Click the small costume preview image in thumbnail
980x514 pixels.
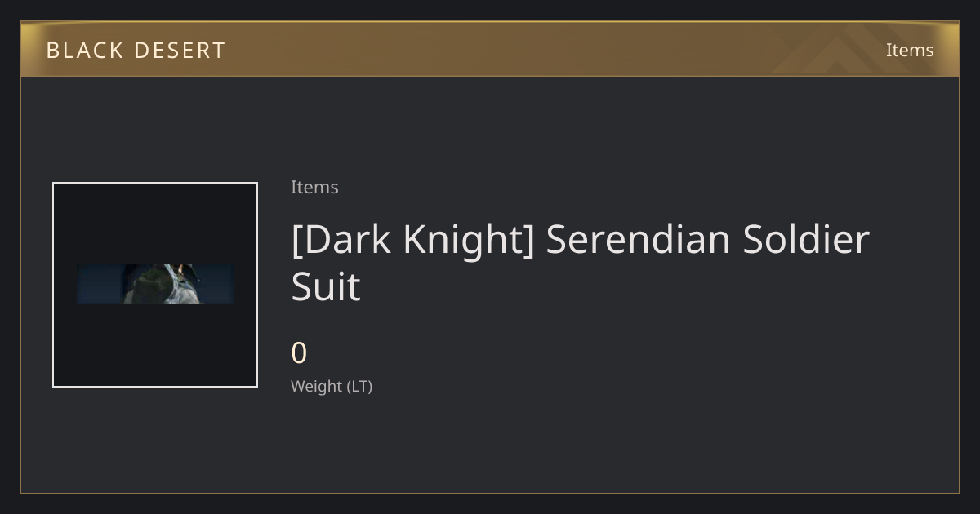pos(155,284)
